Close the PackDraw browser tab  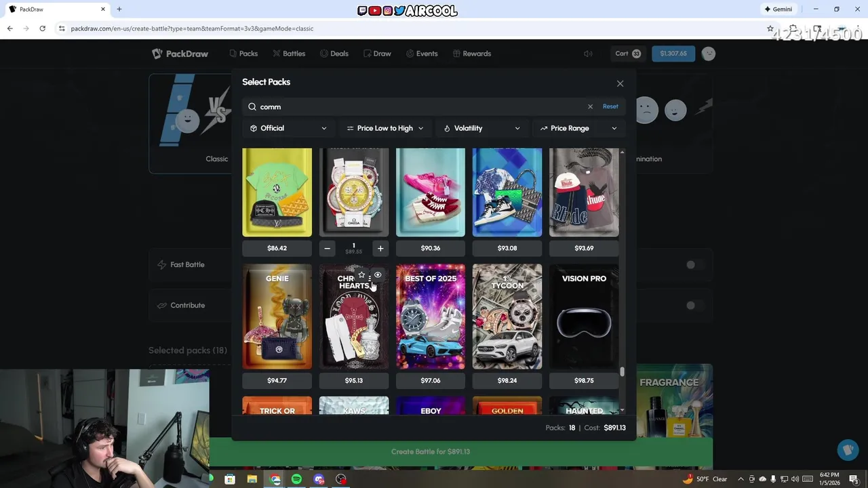[x=103, y=9]
